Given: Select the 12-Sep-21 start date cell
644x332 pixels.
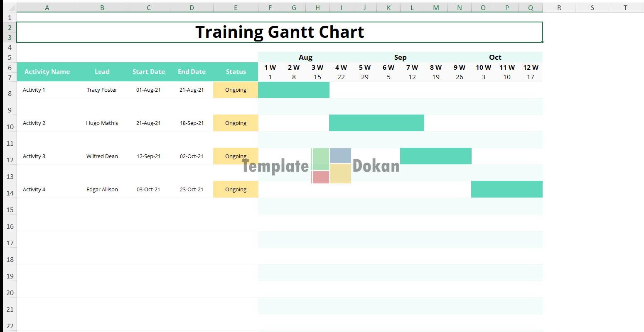Looking at the screenshot, I should (x=148, y=156).
